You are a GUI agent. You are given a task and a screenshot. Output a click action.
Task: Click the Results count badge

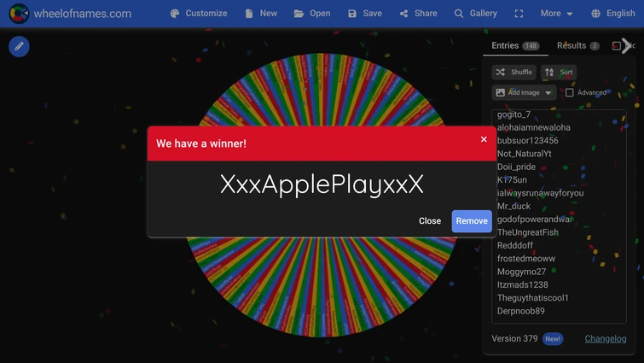pos(595,46)
